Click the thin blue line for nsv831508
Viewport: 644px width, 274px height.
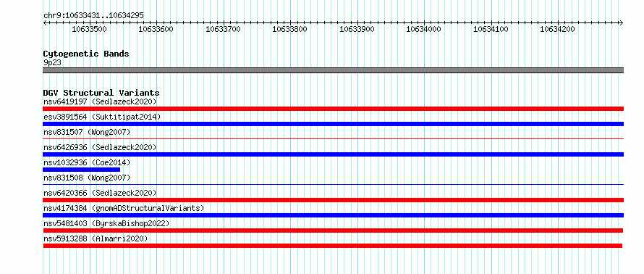(x=333, y=185)
